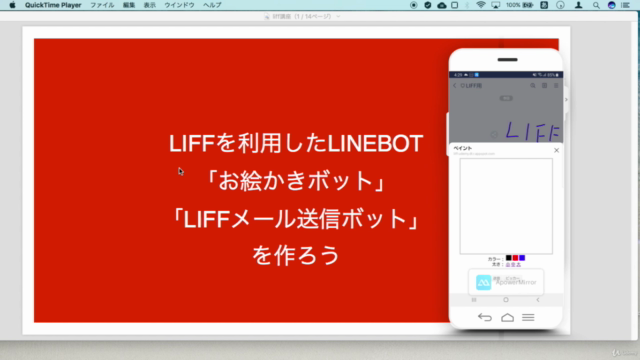This screenshot has height=360, width=640.
Task: Select the blue color swatch
Action: [522, 258]
